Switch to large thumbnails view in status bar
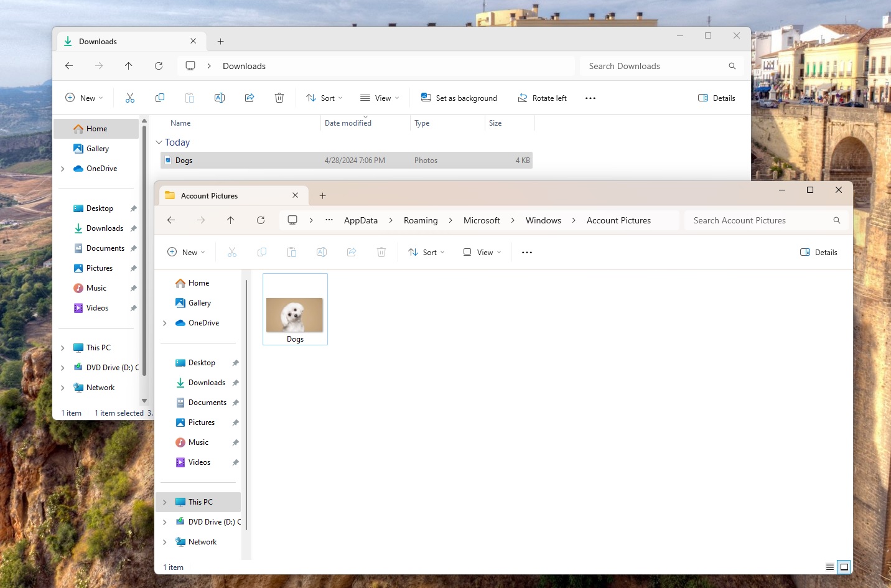 [x=844, y=567]
